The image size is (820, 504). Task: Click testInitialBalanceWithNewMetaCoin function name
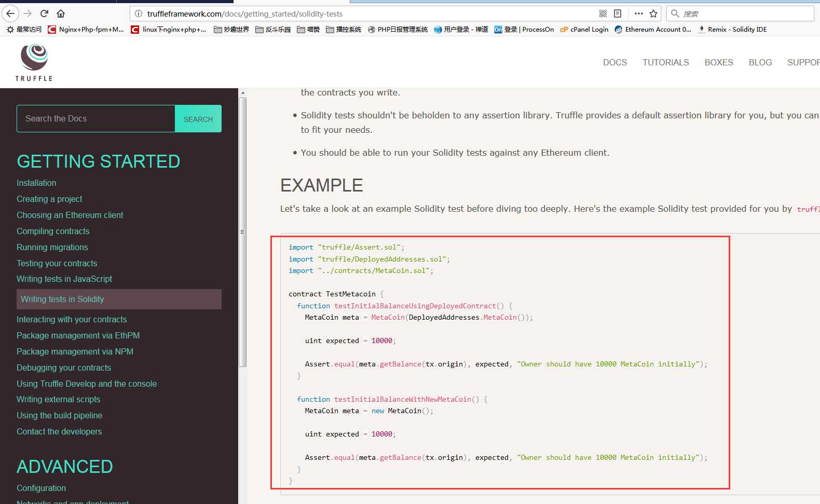point(403,399)
